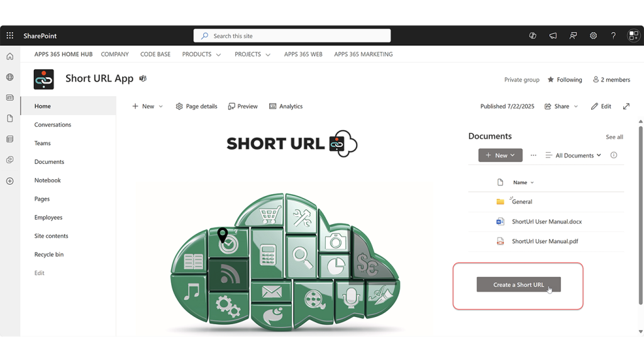Screen dimensions: 644x362
Task: Open Notebook in the left navigation
Action: (48, 180)
